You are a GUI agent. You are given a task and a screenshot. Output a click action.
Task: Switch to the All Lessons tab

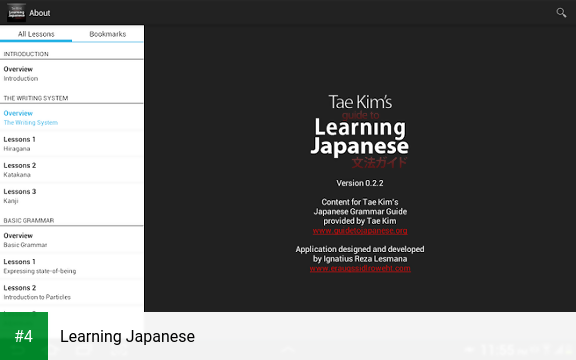coord(36,34)
